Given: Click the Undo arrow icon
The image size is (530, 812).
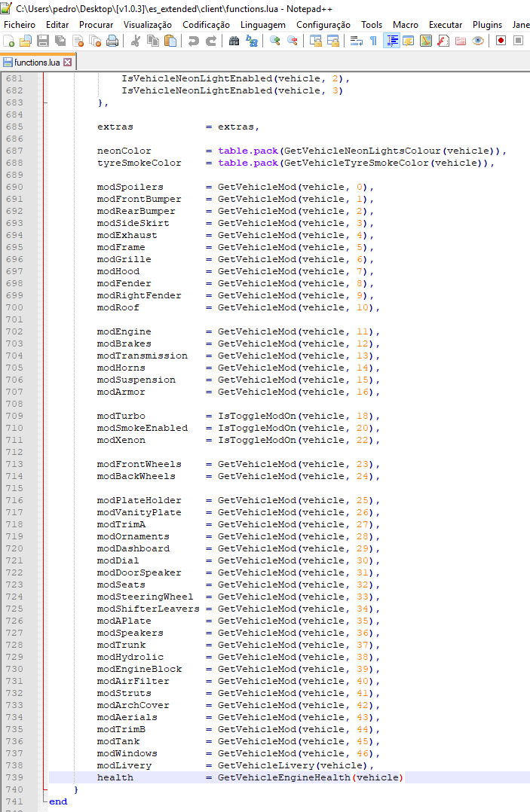Looking at the screenshot, I should 194,41.
